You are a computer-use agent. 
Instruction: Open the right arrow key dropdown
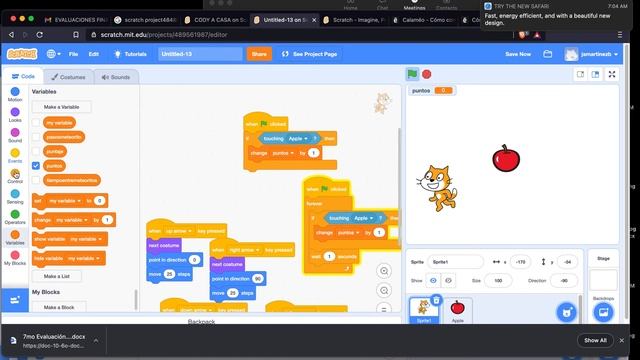point(244,250)
